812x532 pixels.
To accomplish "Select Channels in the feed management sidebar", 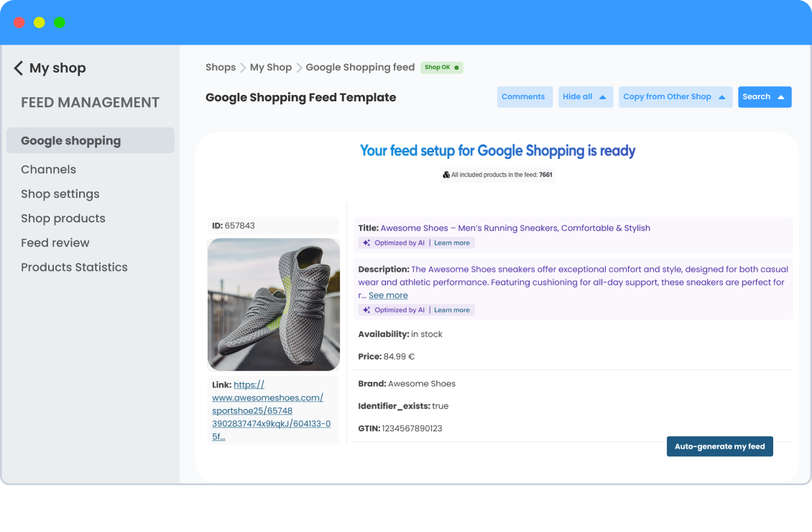I will coord(48,169).
